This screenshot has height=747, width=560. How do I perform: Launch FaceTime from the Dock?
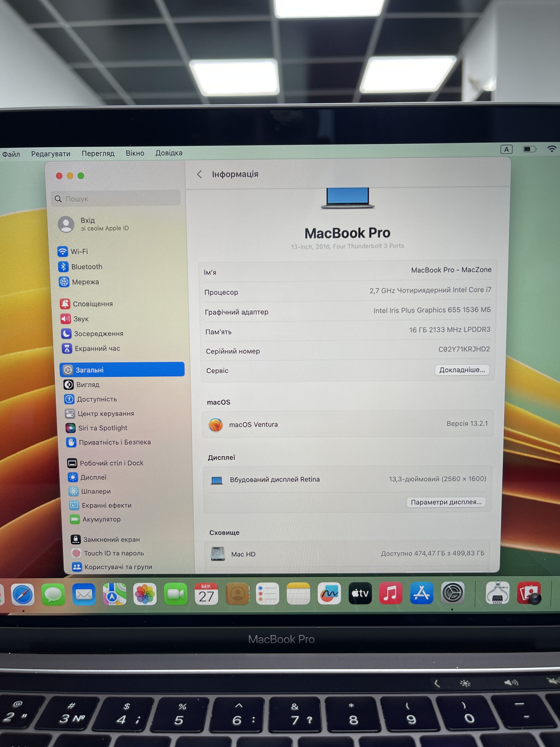176,594
